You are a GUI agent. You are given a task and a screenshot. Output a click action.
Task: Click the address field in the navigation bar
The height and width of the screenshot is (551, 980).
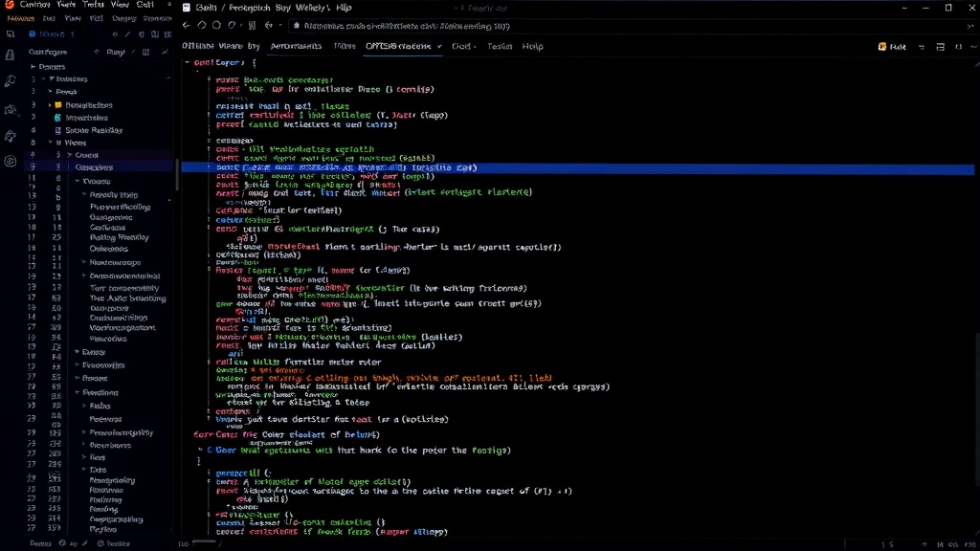pos(625,26)
